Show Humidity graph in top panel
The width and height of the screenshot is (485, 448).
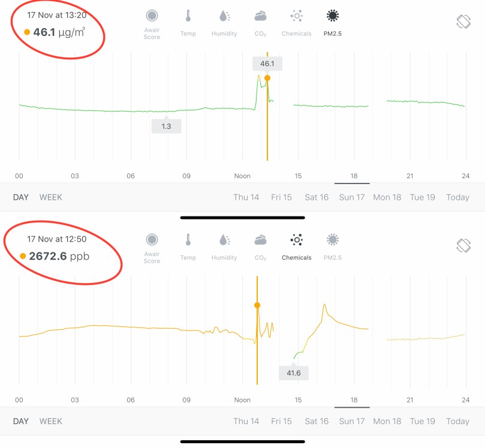[x=224, y=16]
